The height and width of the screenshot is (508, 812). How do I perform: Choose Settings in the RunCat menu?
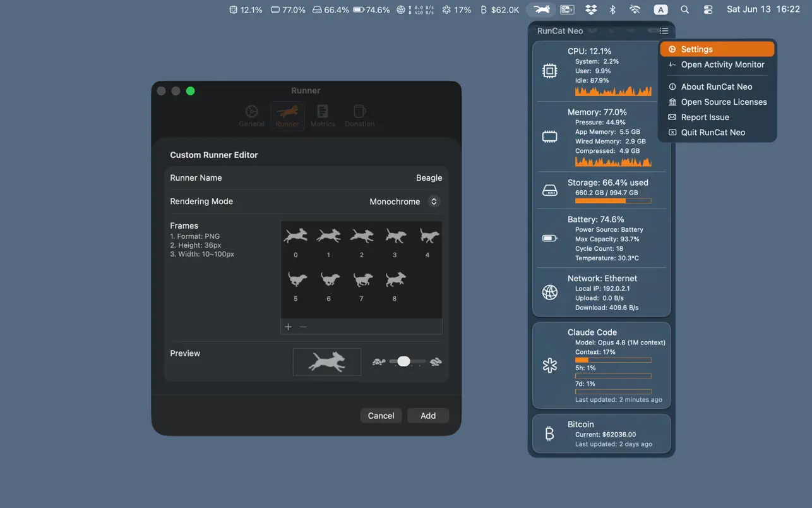[717, 49]
